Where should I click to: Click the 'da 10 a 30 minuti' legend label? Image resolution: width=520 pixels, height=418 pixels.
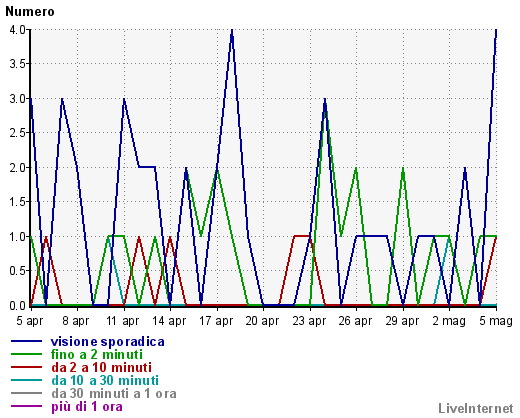tap(105, 380)
